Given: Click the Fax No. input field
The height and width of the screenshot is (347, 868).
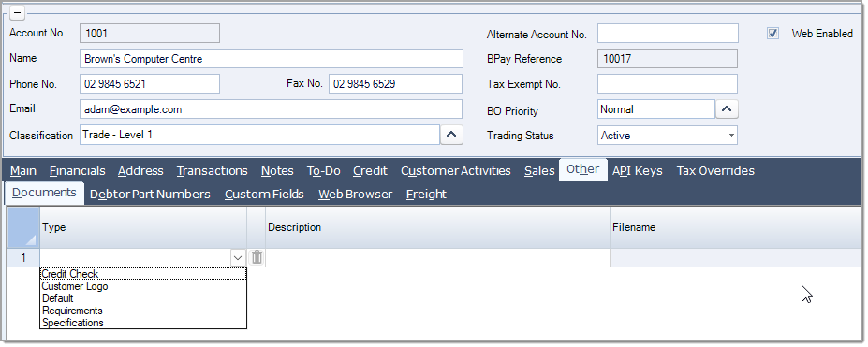Looking at the screenshot, I should pos(395,84).
